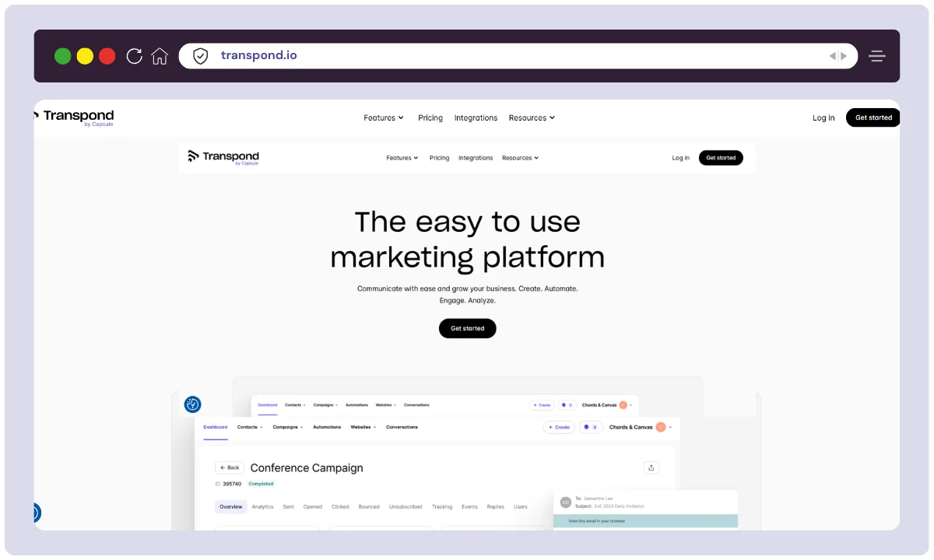Select the Unsubscribed tab of the campaign

[406, 507]
